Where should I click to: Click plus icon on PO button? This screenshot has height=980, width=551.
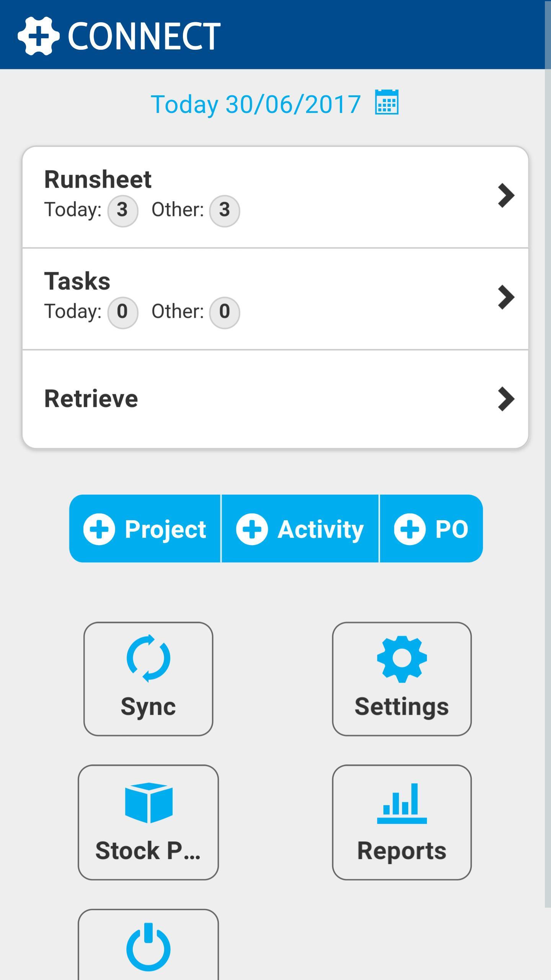coord(409,529)
